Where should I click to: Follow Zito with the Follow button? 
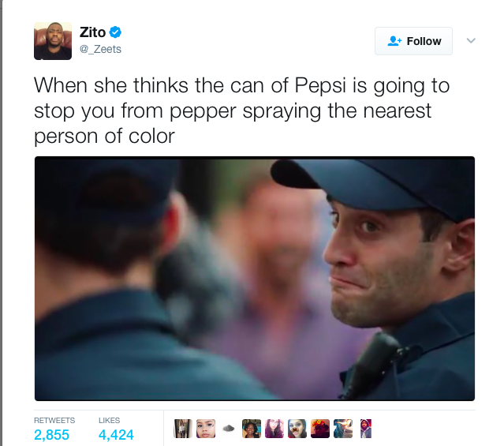click(413, 41)
